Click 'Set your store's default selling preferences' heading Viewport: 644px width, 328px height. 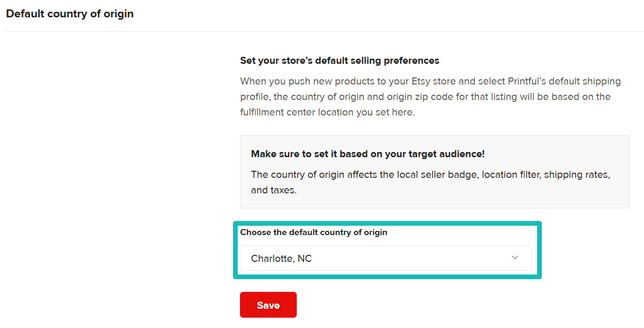[x=339, y=61]
